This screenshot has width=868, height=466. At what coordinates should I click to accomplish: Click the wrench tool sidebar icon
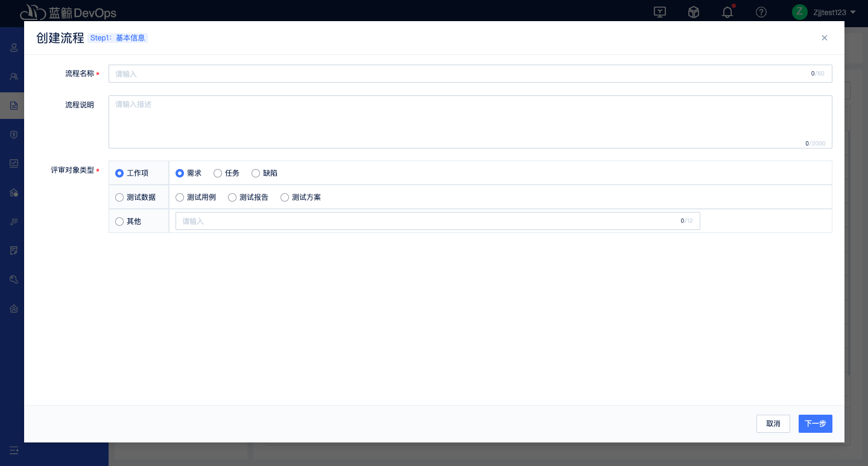pyautogui.click(x=14, y=279)
